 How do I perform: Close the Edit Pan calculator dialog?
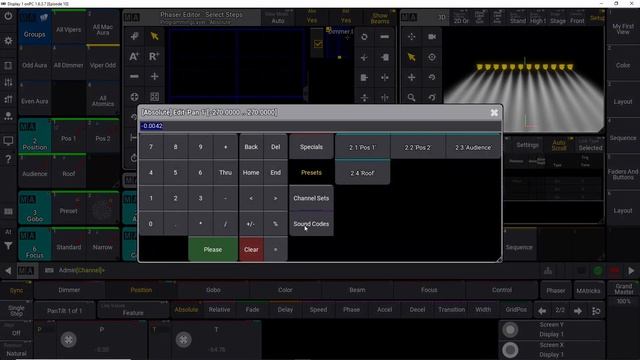coord(494,112)
